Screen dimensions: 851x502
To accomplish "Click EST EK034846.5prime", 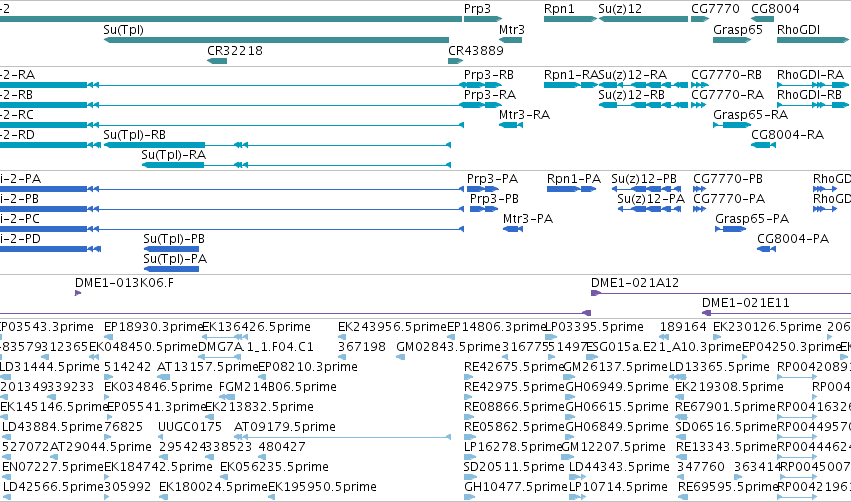I will pos(158,387).
